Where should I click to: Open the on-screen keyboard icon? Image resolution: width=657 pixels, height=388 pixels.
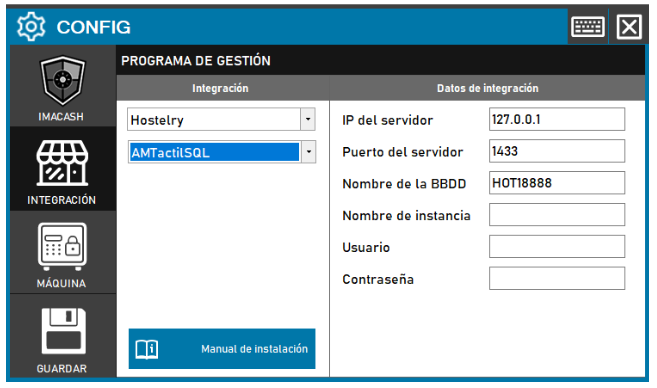(x=587, y=27)
